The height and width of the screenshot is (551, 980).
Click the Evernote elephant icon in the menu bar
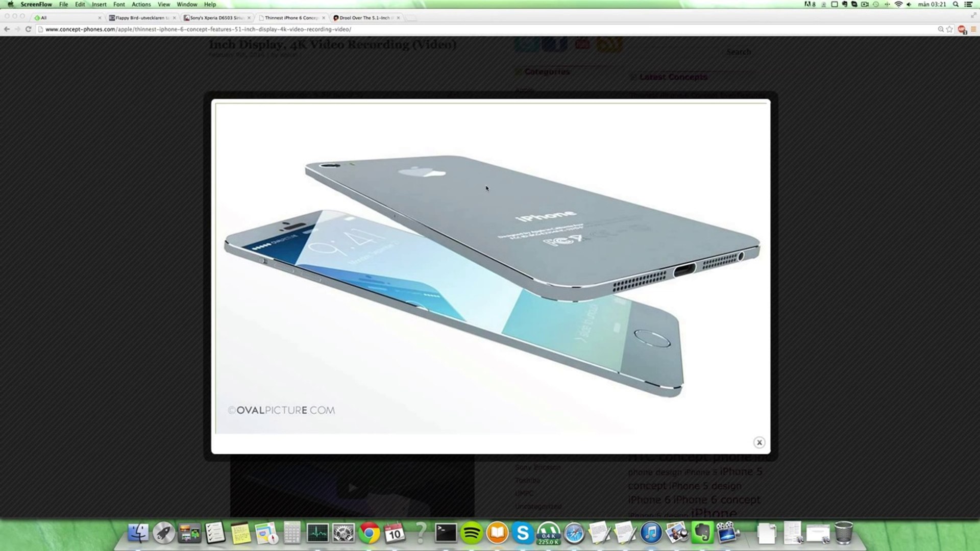(845, 4)
